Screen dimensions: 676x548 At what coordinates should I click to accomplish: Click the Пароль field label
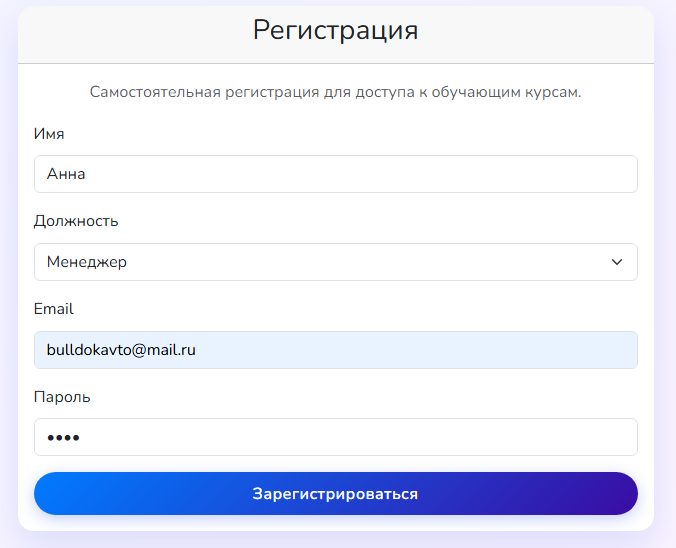tap(62, 397)
